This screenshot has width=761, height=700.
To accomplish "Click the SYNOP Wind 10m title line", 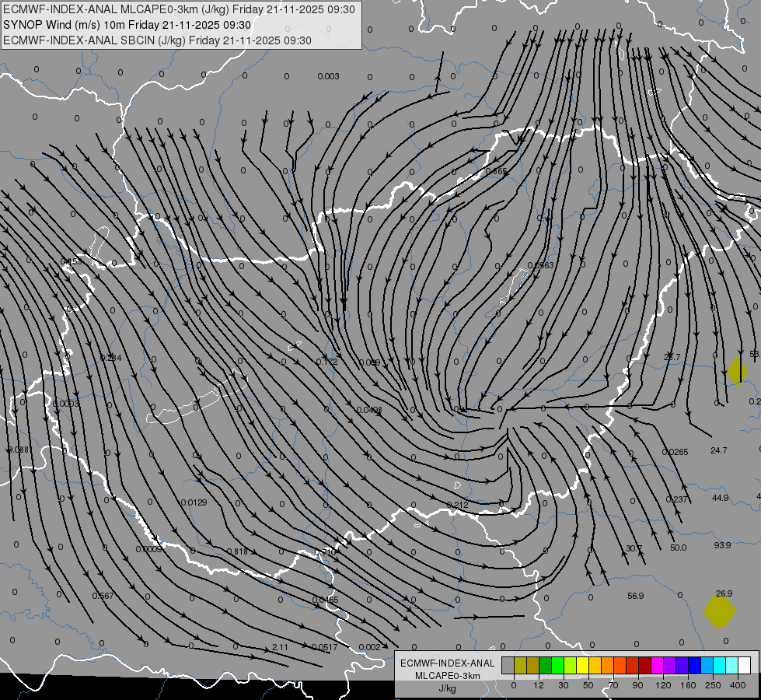I will click(x=127, y=25).
